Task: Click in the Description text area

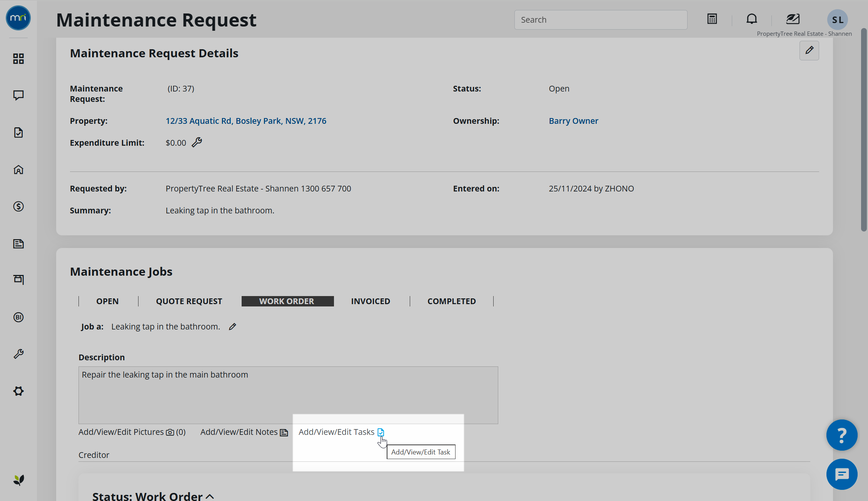Action: (288, 395)
